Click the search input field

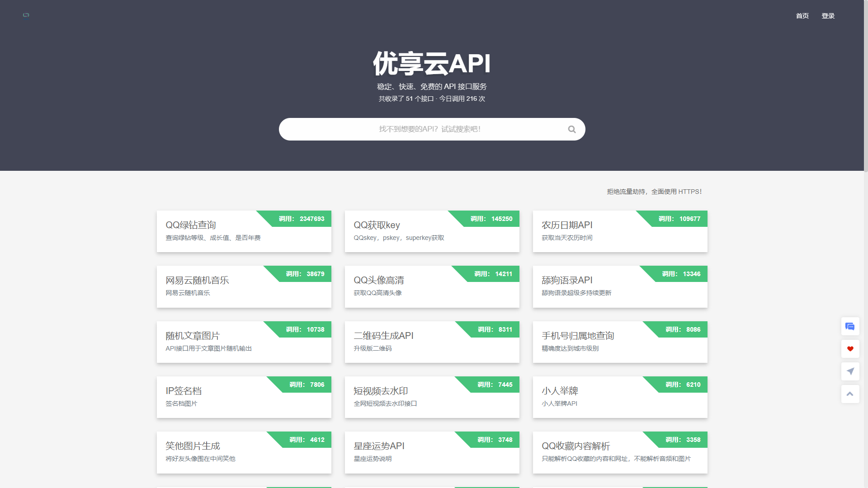coord(429,129)
